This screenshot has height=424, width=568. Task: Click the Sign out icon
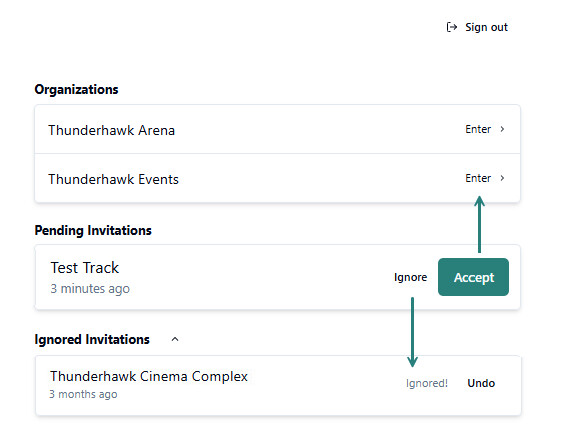click(x=452, y=27)
